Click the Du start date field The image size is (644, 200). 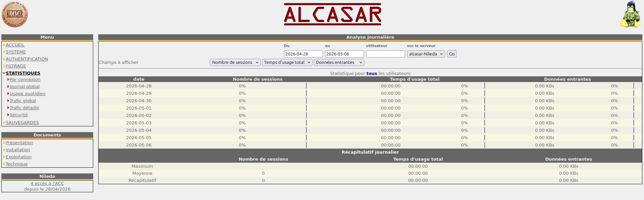click(x=303, y=54)
